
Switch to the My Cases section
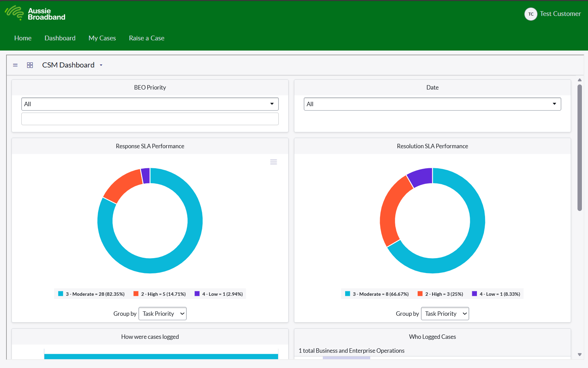click(x=102, y=38)
